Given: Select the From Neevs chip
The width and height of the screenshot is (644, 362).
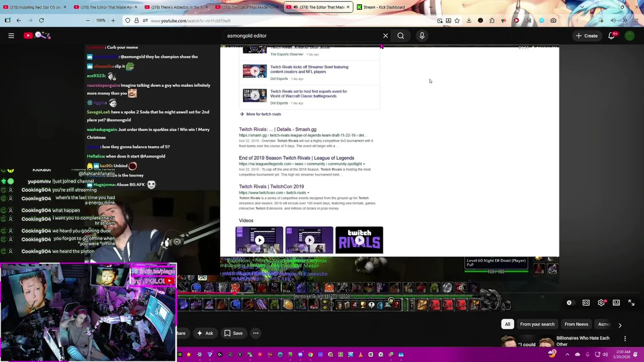Looking at the screenshot, I should click(x=576, y=324).
